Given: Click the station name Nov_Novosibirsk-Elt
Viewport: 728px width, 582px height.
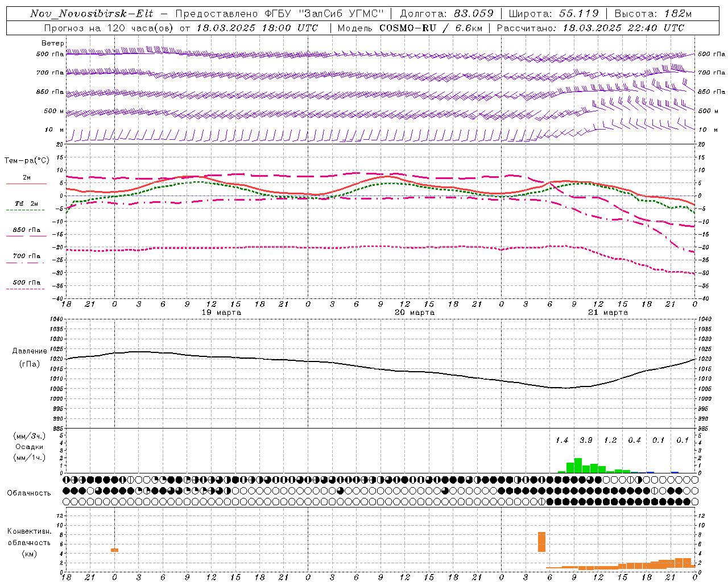Looking at the screenshot, I should click(92, 14).
